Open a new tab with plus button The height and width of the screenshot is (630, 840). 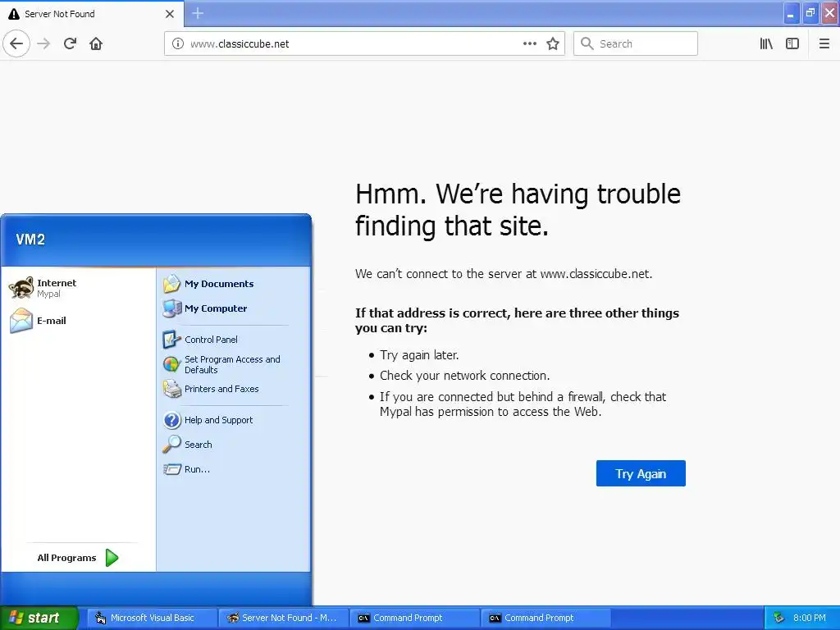coord(198,13)
